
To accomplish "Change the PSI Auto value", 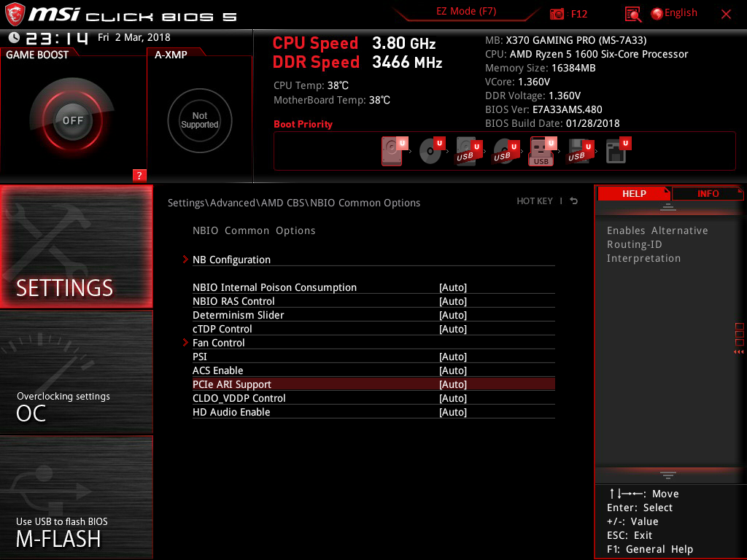I will coord(452,357).
